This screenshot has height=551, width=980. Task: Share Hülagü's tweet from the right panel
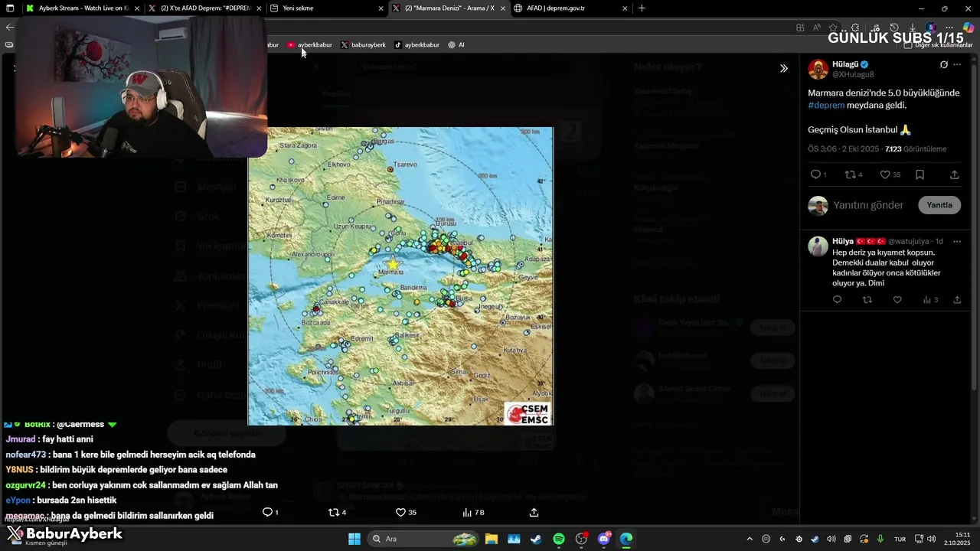pyautogui.click(x=954, y=174)
